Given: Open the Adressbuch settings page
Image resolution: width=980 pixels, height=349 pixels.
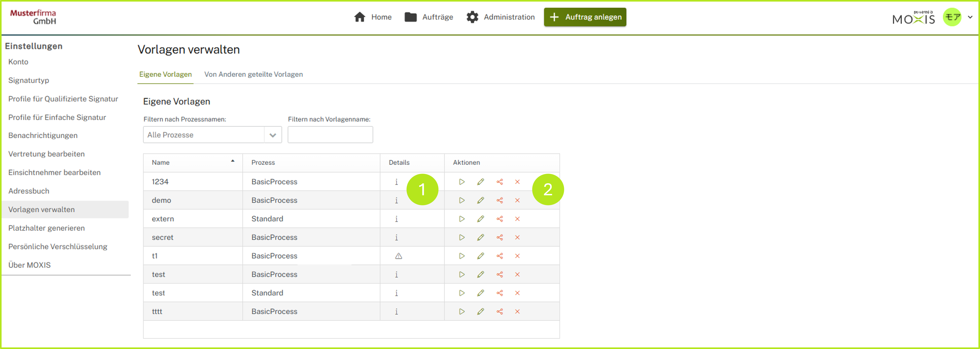Looking at the screenshot, I should [x=29, y=191].
